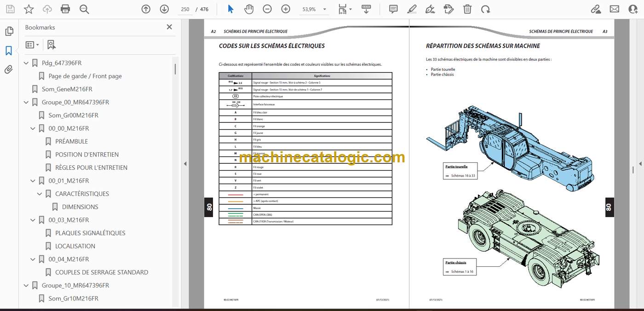Open the attachments paperclip panel

[9, 69]
